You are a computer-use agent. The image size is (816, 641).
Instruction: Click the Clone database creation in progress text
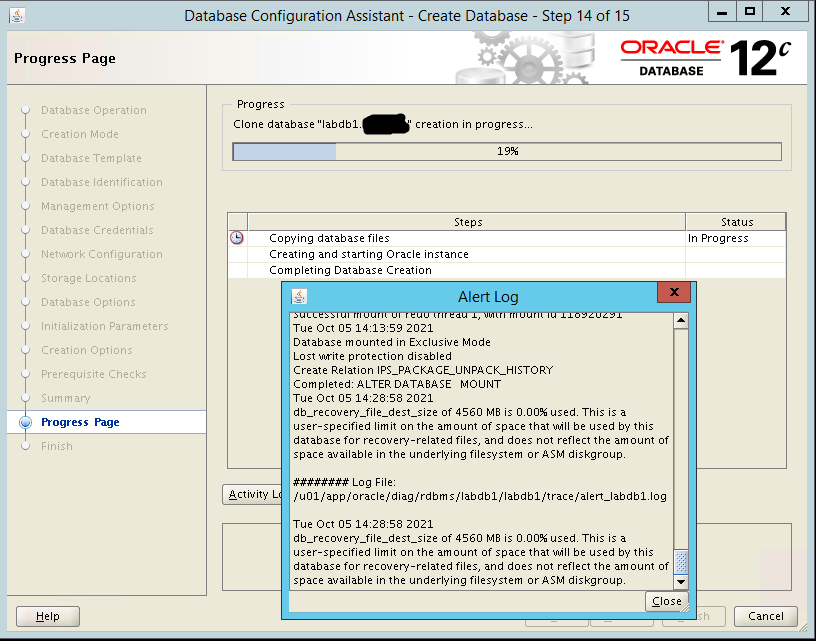382,124
